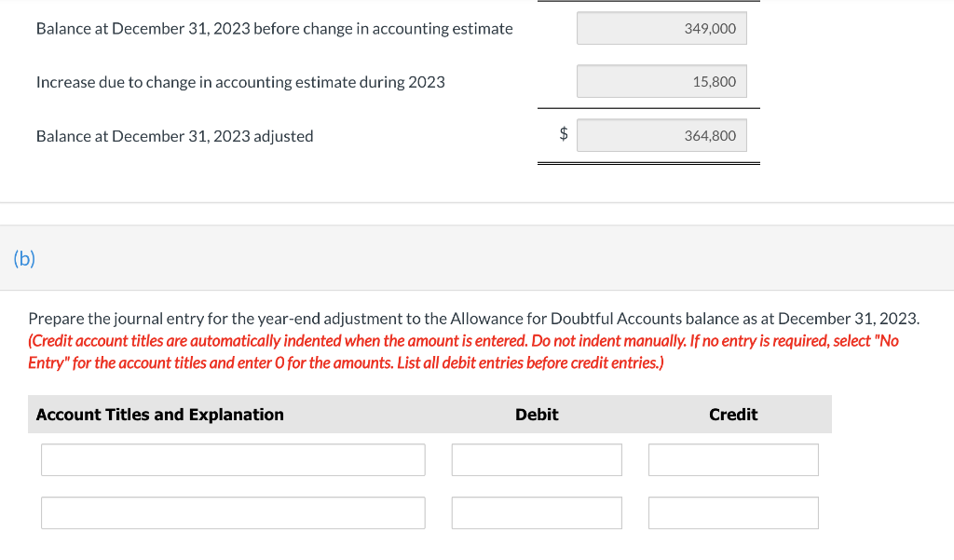Select the 15,800 increase amount field
The width and height of the screenshot is (954, 560).
point(661,82)
